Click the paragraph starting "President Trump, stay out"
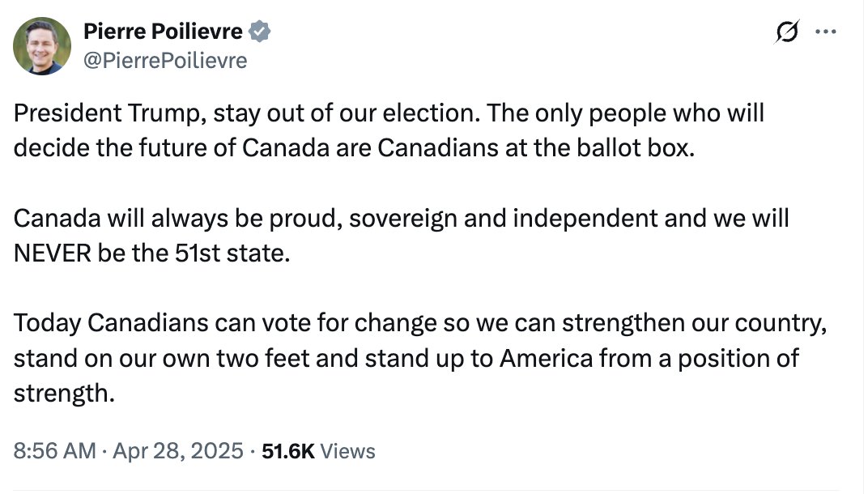Viewport: 868px width, 494px height. click(389, 130)
